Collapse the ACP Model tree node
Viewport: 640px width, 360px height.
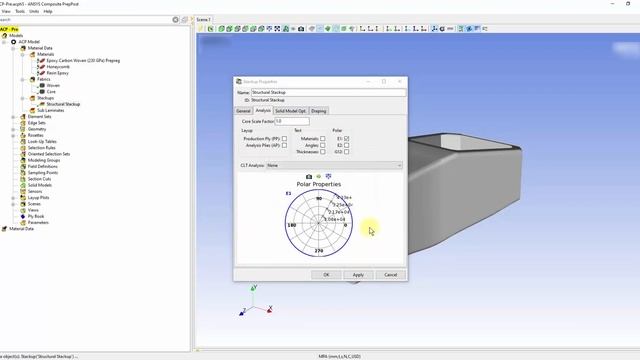[x=4, y=42]
